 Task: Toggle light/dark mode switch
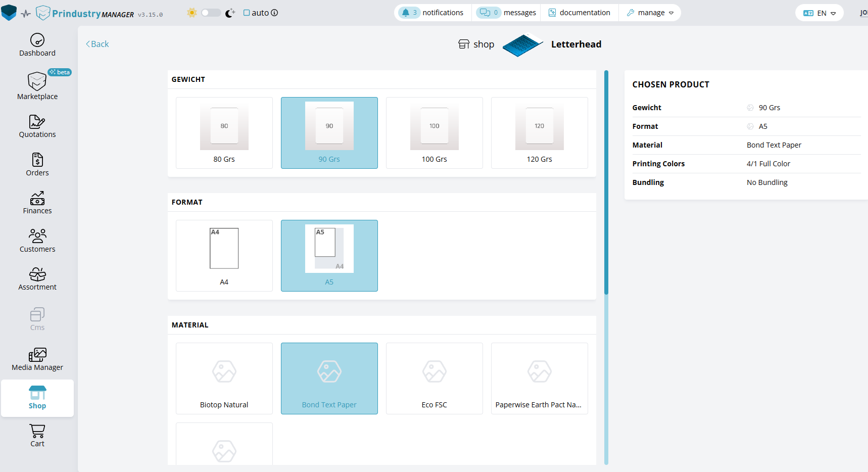point(211,13)
